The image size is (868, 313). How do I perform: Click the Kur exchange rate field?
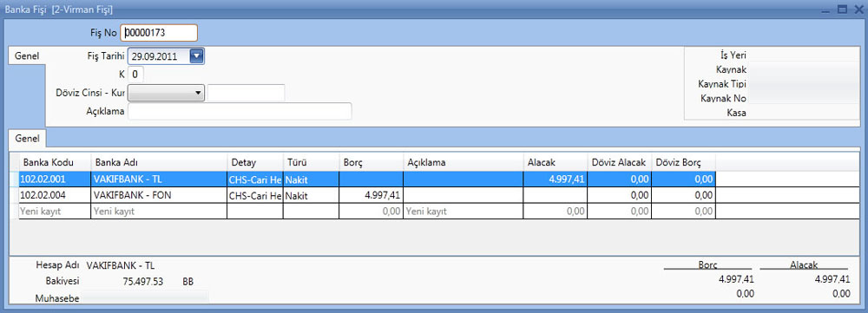[246, 93]
